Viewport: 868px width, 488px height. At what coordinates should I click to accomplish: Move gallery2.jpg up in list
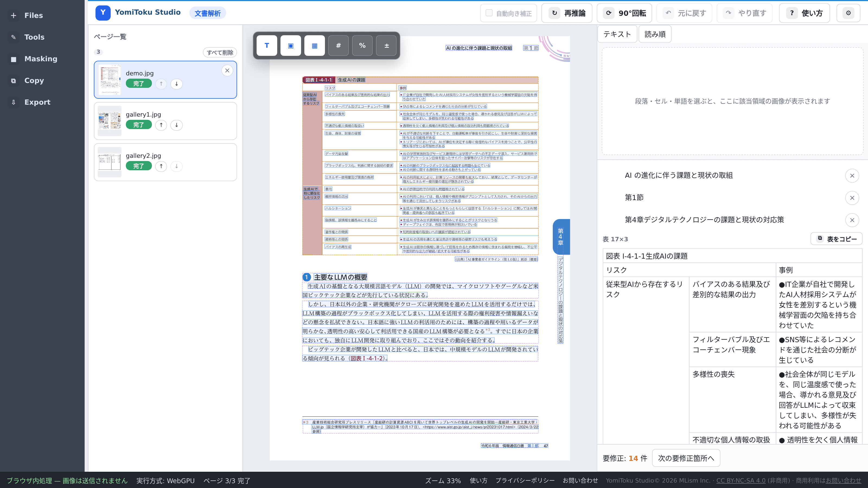click(x=161, y=166)
